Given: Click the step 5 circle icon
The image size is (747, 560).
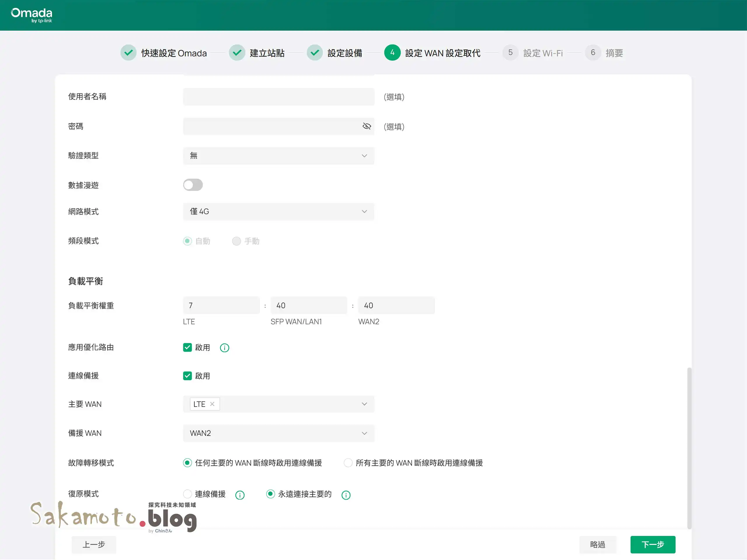Looking at the screenshot, I should point(510,53).
